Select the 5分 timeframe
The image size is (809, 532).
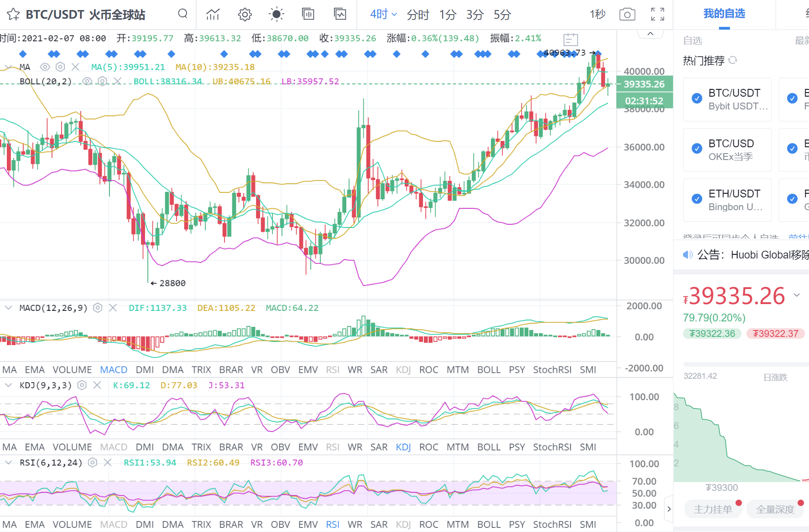click(502, 15)
